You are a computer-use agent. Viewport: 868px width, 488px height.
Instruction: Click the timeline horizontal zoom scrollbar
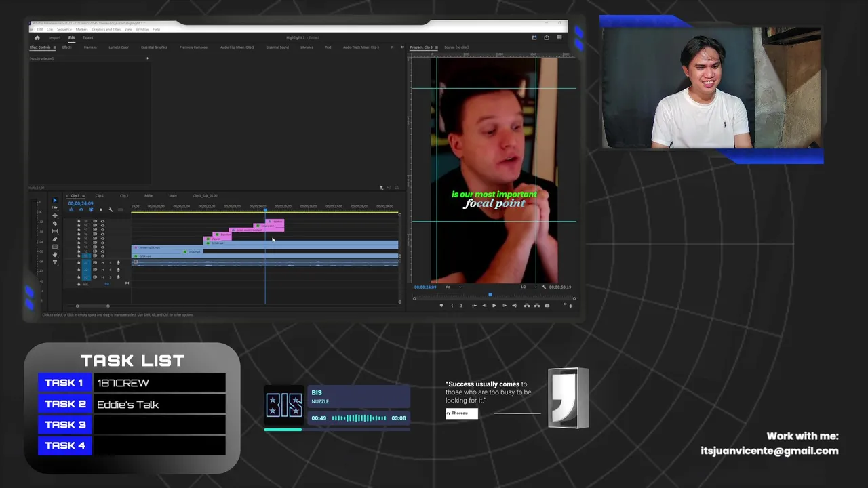pyautogui.click(x=92, y=306)
